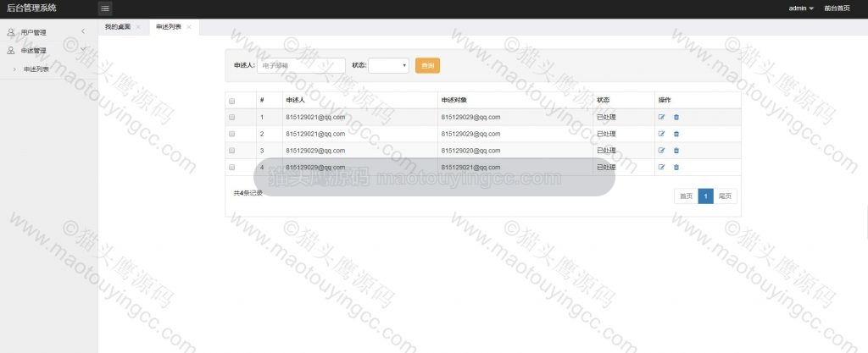The height and width of the screenshot is (353, 868).
Task: Select page 1 in pagination
Action: pos(706,196)
